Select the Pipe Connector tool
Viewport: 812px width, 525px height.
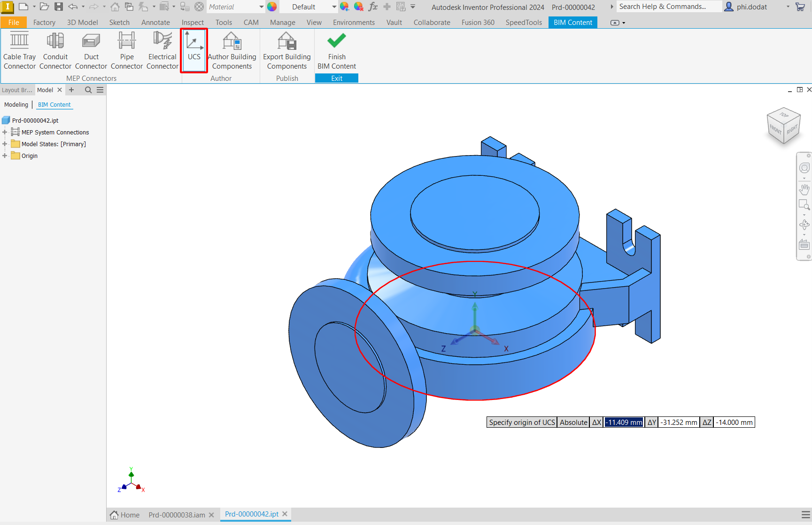[127, 51]
